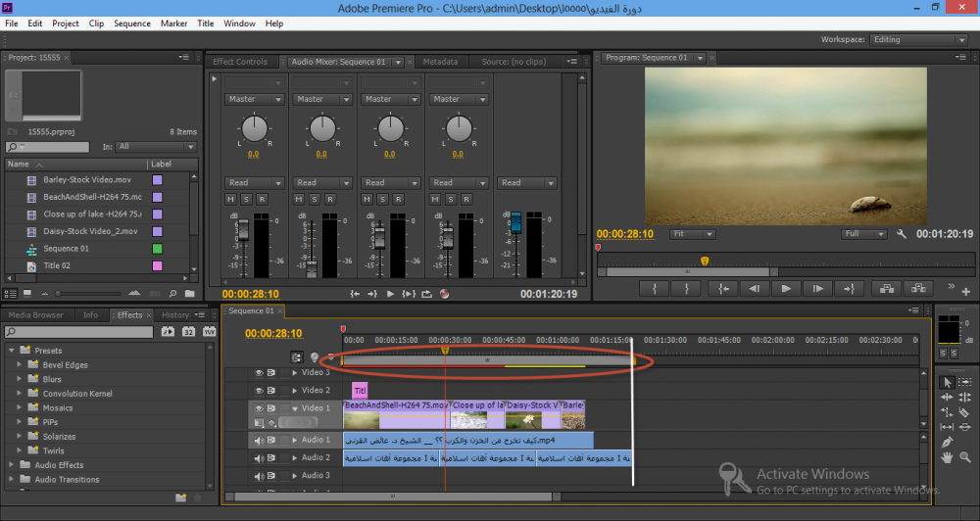Open the Fit zoom level dropdown
The height and width of the screenshot is (521, 980).
coord(691,234)
